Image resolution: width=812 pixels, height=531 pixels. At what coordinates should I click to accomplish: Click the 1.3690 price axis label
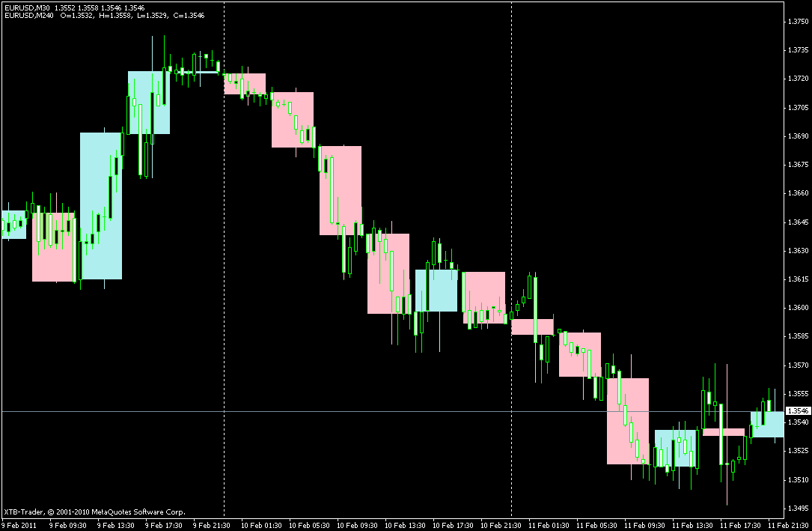pyautogui.click(x=798, y=136)
